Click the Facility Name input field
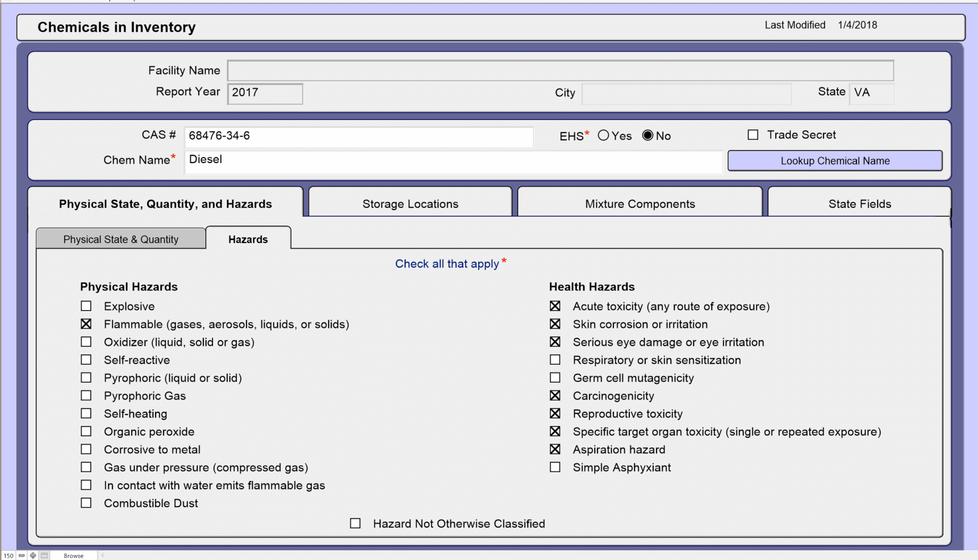Viewport: 978px width, 560px height. coord(560,71)
